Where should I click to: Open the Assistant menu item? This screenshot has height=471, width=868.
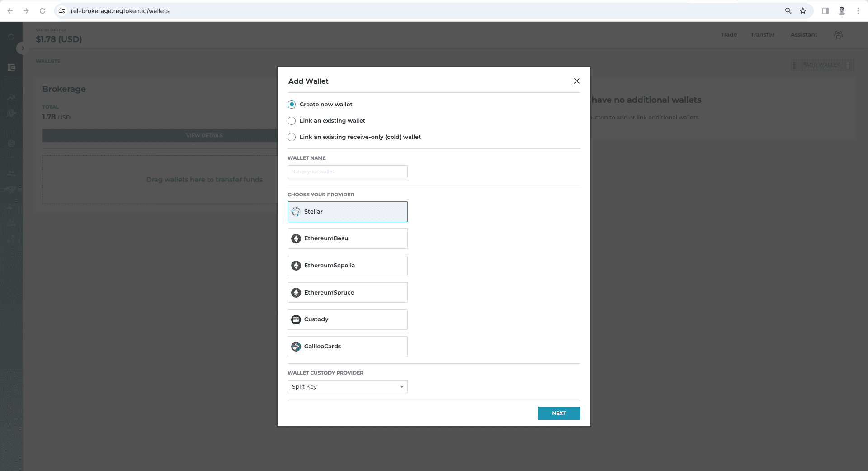pos(804,35)
